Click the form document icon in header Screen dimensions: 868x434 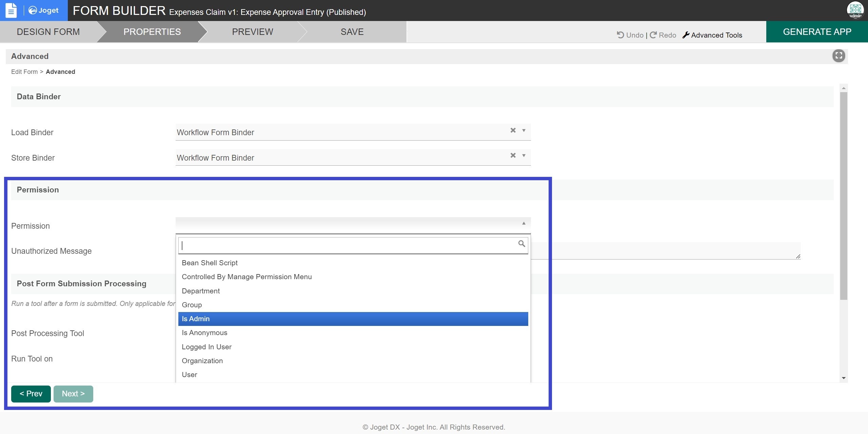(x=11, y=11)
